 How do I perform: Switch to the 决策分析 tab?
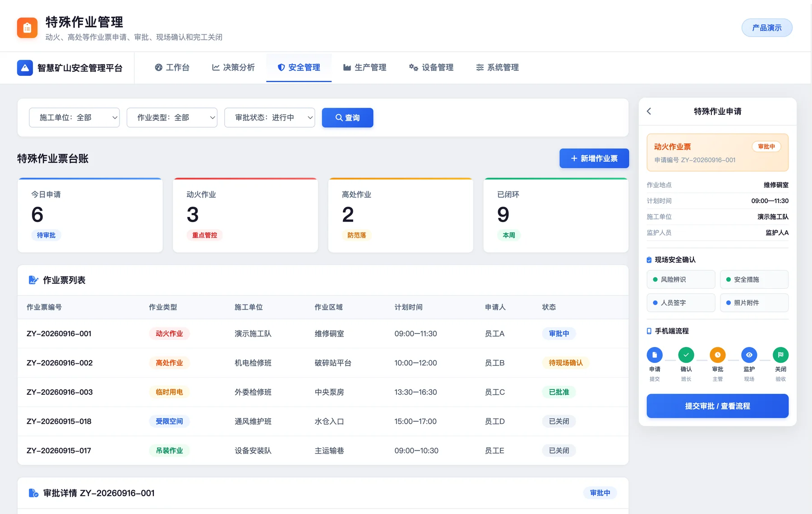pyautogui.click(x=233, y=68)
